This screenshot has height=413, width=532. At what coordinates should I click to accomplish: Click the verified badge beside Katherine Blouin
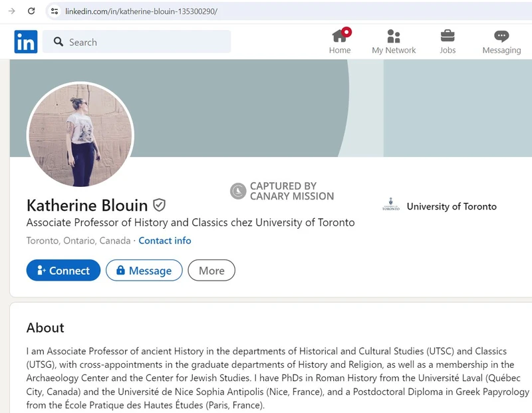tap(159, 206)
